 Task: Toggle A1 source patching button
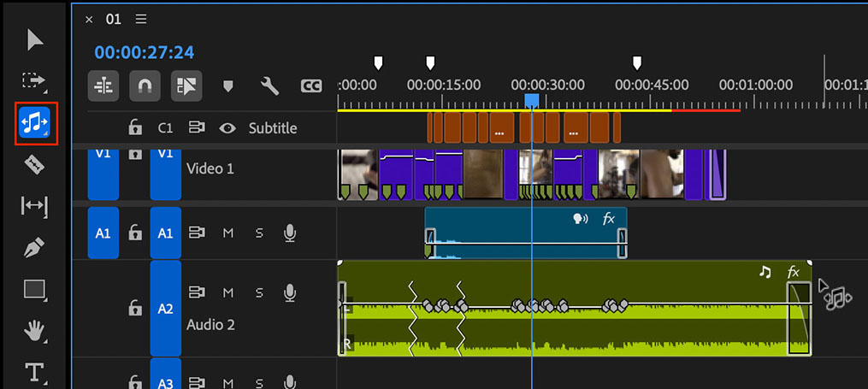pyautogui.click(x=103, y=233)
